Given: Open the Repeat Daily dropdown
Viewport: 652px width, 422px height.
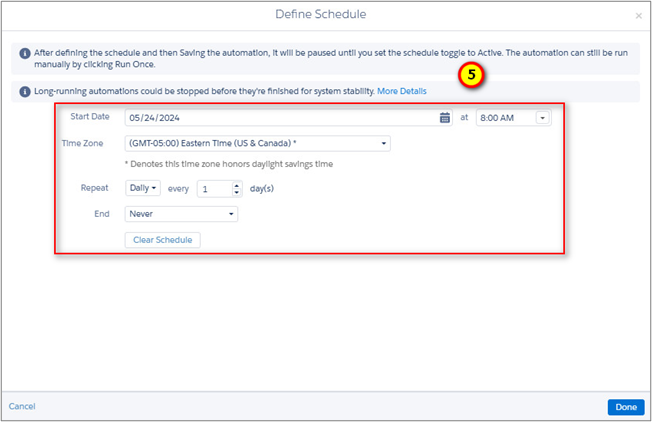Looking at the screenshot, I should (143, 188).
